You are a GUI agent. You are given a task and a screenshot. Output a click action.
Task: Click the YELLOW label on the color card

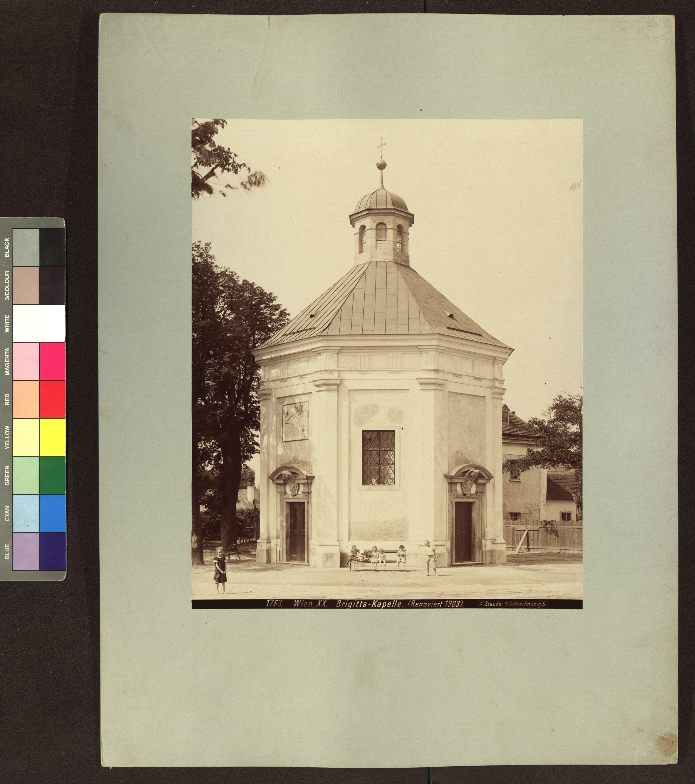pos(7,437)
